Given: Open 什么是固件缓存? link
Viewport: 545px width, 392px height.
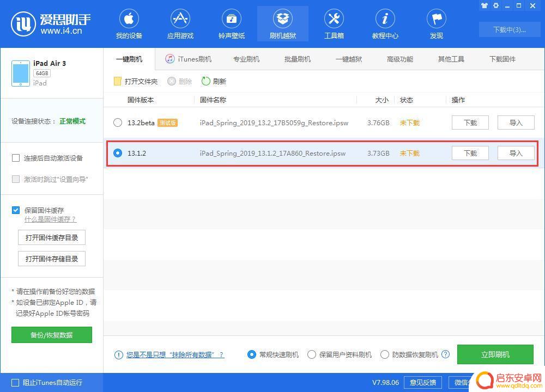Looking at the screenshot, I should (x=50, y=219).
